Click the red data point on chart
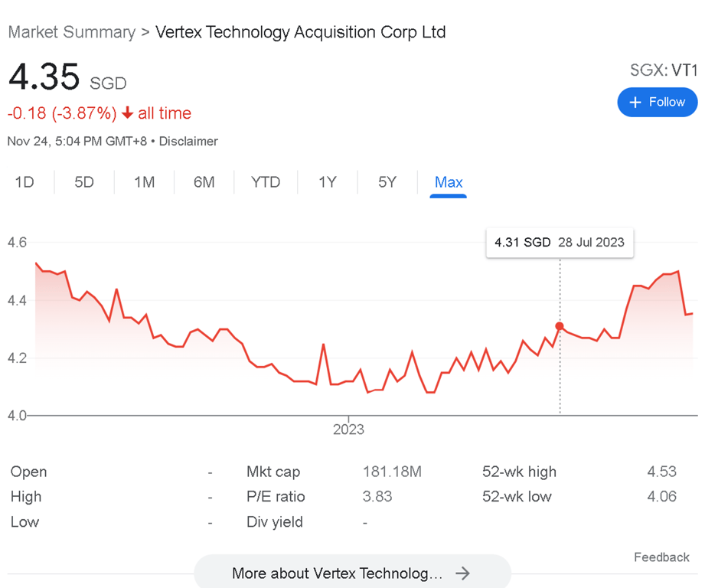 [560, 326]
